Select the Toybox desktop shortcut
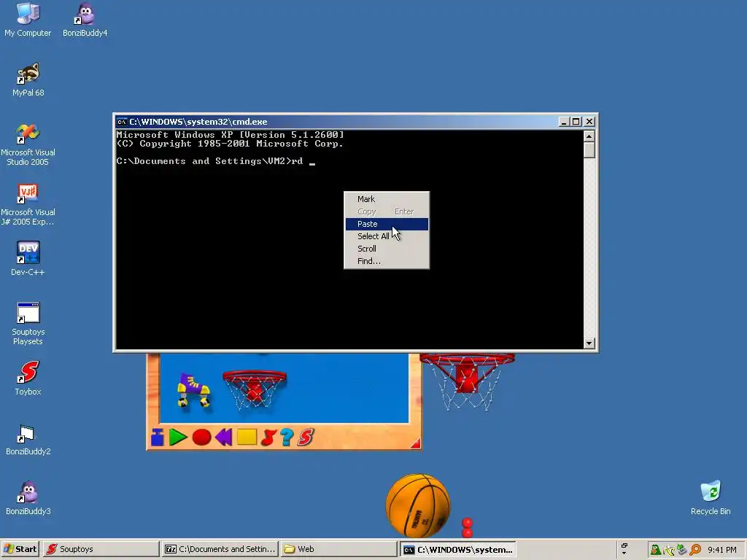This screenshot has height=560, width=747. coord(28,378)
